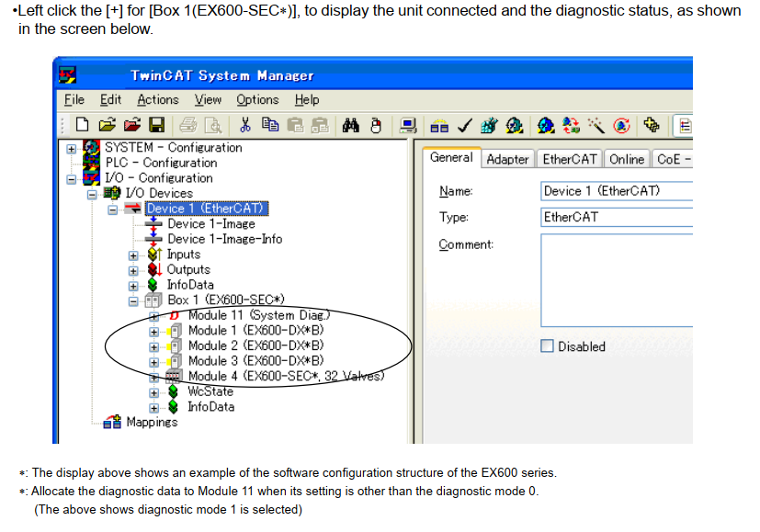760x532 pixels.
Task: Select Module 4 (EX600-SEC*, 32 Valves)
Action: click(286, 376)
